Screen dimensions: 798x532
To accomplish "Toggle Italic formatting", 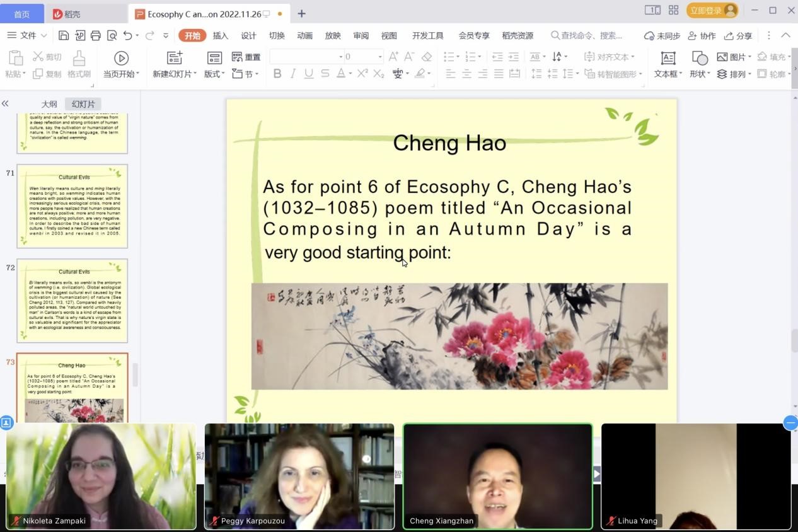I will click(292, 74).
